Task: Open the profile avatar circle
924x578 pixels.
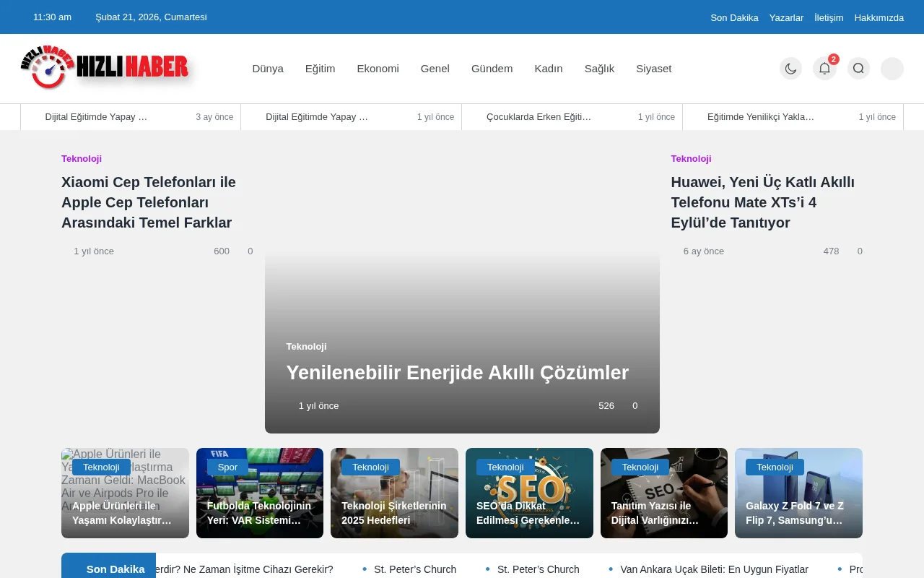Action: coord(892,69)
